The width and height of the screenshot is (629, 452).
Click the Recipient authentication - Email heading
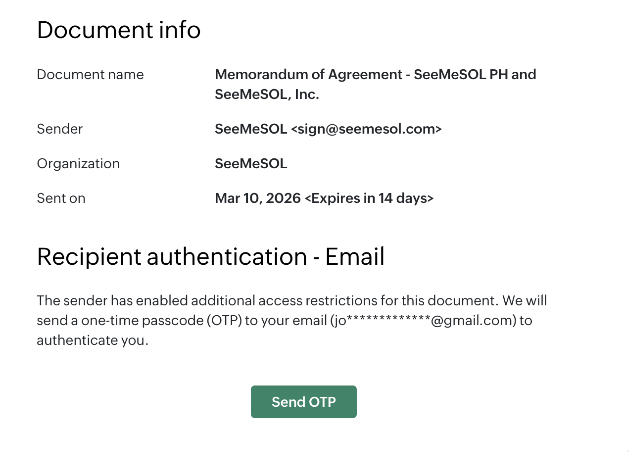(210, 256)
